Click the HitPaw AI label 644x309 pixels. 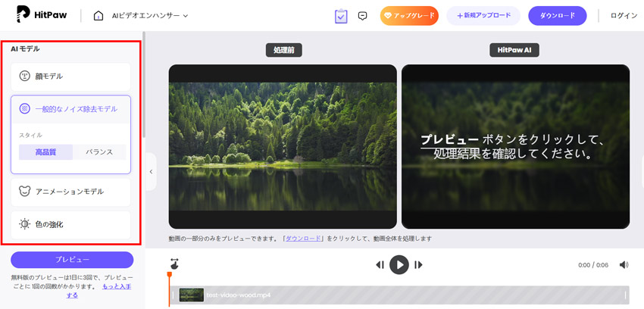click(x=514, y=50)
